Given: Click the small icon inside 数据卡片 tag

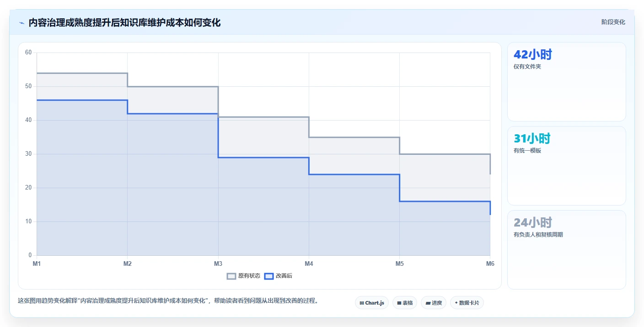Looking at the screenshot, I should tap(456, 303).
